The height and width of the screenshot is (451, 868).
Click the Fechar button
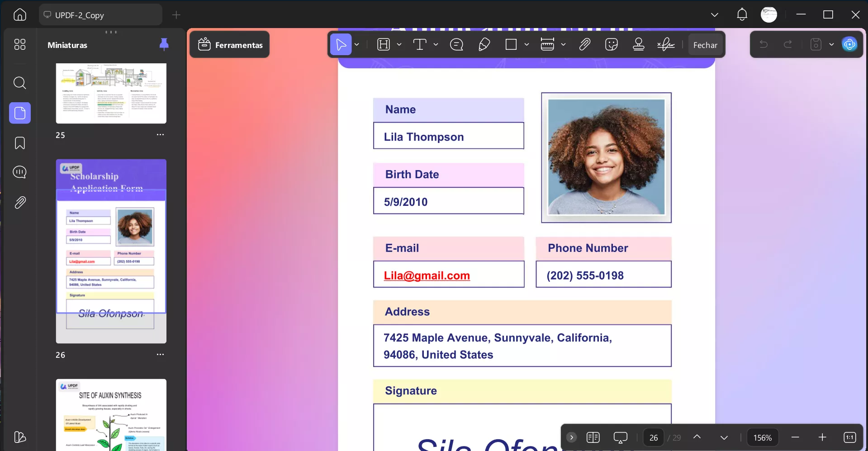point(705,45)
